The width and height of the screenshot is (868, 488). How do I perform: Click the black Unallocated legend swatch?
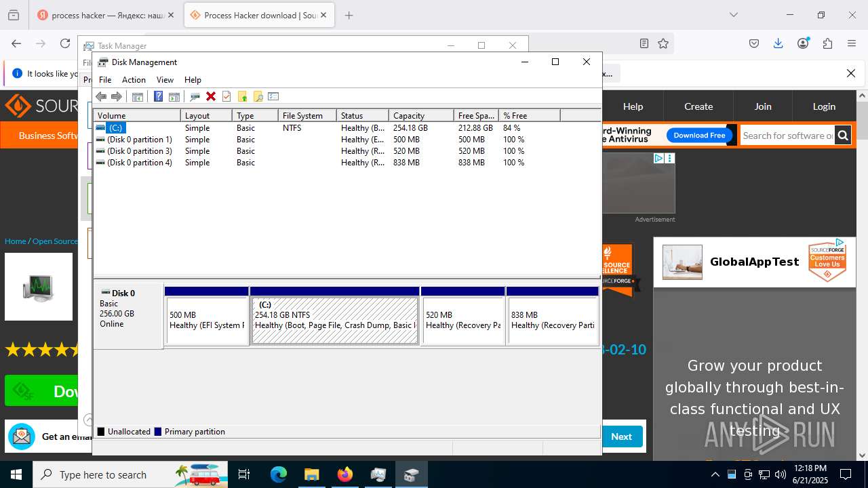[x=101, y=432]
